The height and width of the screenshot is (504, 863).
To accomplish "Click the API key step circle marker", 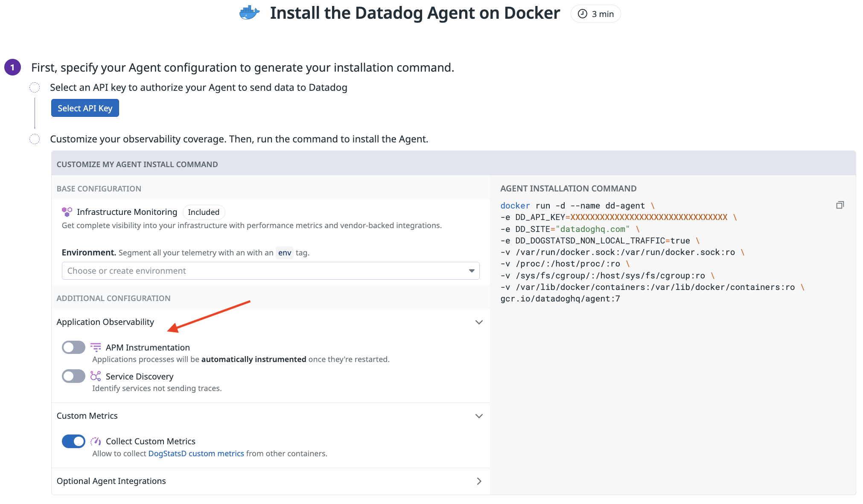I will click(x=35, y=88).
